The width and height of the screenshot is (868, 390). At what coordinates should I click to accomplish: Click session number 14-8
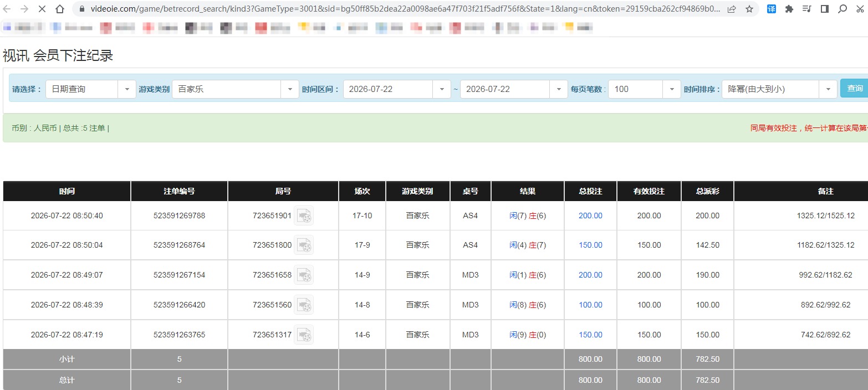pyautogui.click(x=362, y=305)
